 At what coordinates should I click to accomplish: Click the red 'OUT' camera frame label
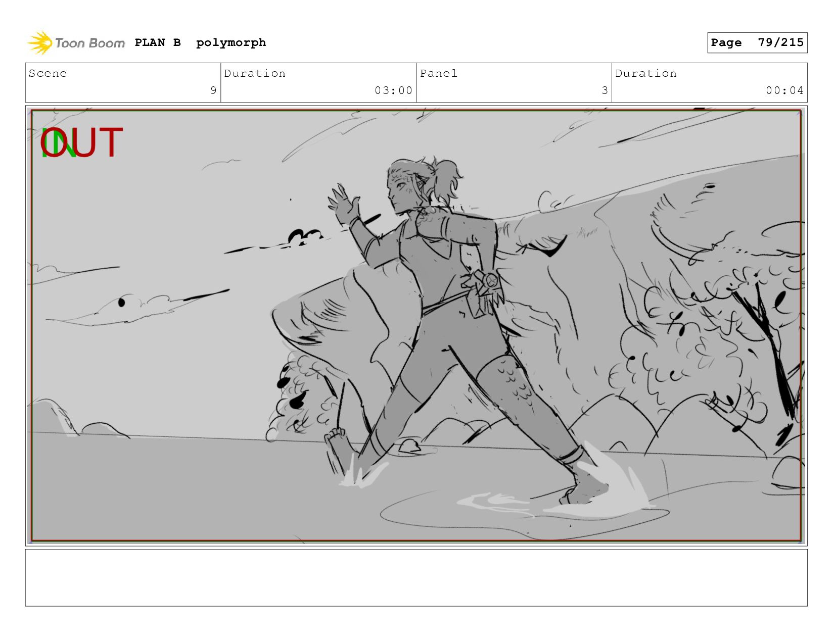tap(82, 142)
